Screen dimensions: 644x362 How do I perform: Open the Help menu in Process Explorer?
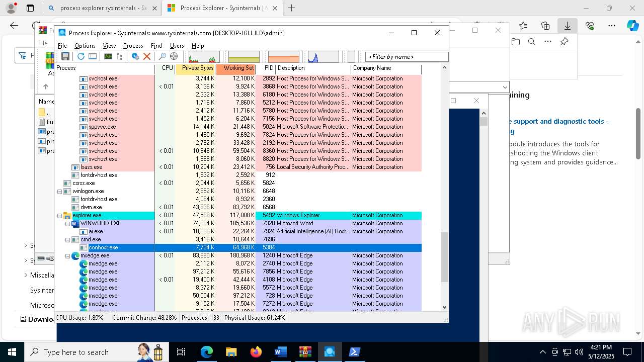(x=198, y=45)
